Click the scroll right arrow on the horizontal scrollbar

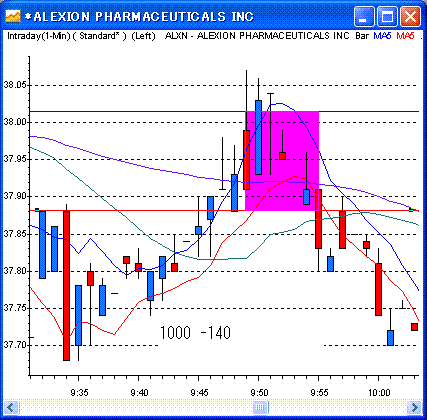[415, 407]
